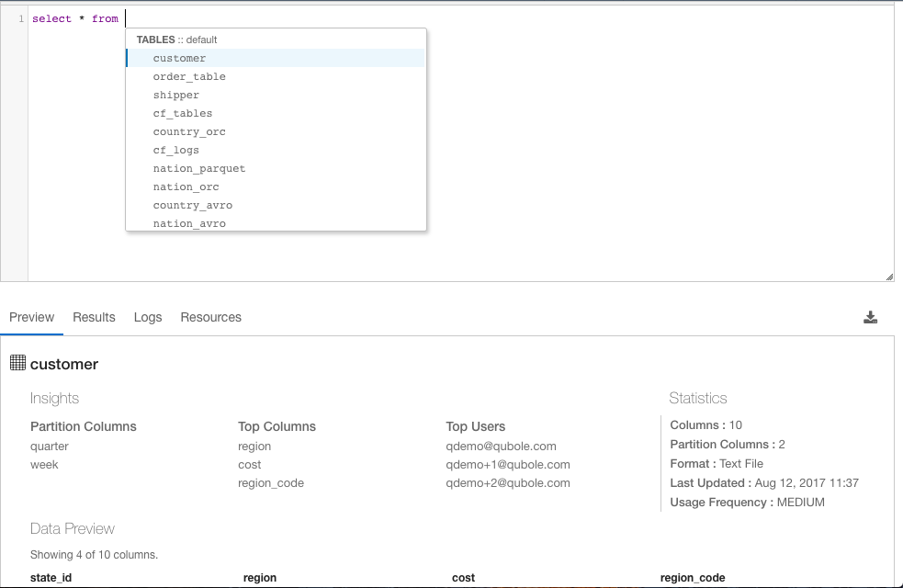Pick shipper from table suggestions
The width and height of the screenshot is (903, 588).
coord(276,95)
